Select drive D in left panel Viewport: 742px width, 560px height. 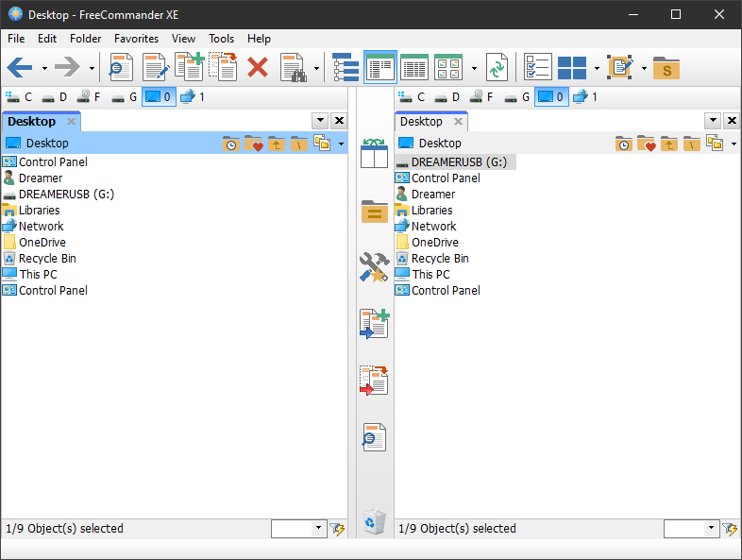pyautogui.click(x=55, y=97)
